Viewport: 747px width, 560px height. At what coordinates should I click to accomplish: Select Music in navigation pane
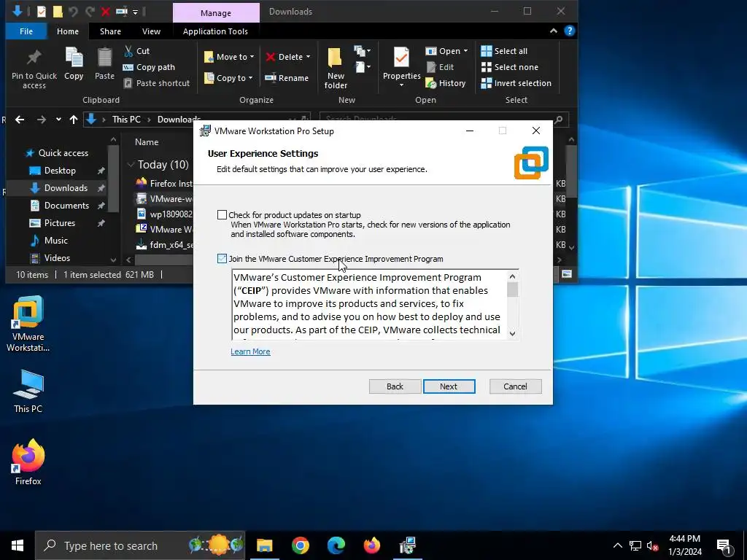click(50, 241)
